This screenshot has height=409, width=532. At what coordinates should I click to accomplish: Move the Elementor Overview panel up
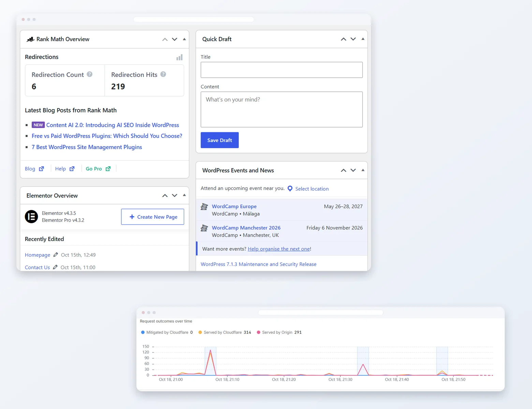[165, 195]
